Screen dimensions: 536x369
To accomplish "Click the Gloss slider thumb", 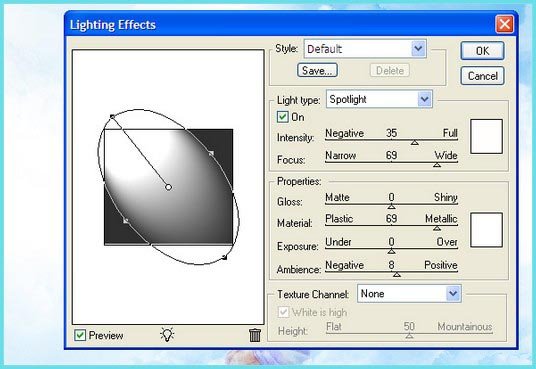I will (391, 207).
